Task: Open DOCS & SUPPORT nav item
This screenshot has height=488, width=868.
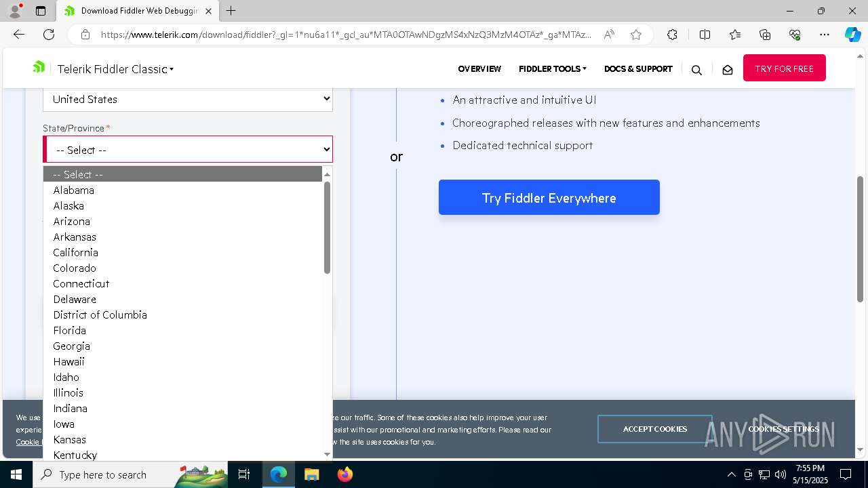Action: click(x=638, y=68)
